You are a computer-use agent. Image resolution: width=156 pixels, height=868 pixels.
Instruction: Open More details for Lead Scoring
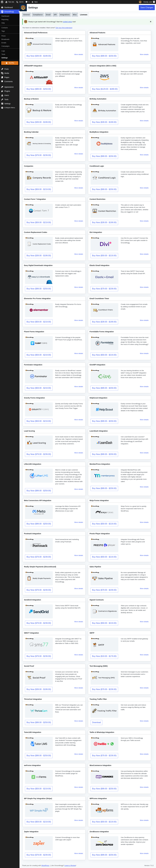79,453
